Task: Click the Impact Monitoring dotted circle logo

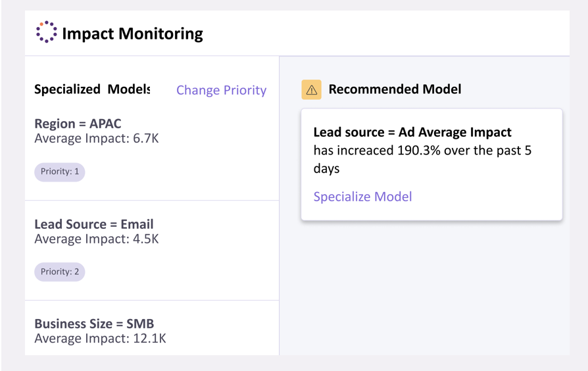Action: 47,32
